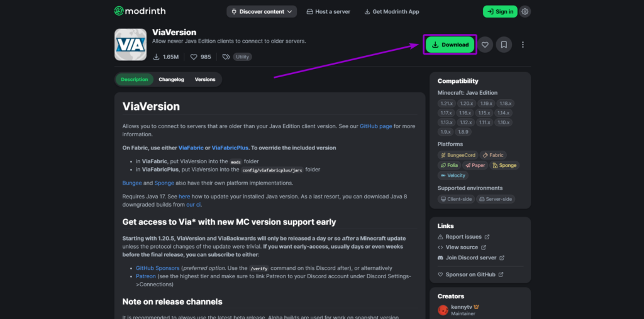Select the 1.9.x version tag
Image resolution: width=644 pixels, height=319 pixels.
click(x=445, y=132)
